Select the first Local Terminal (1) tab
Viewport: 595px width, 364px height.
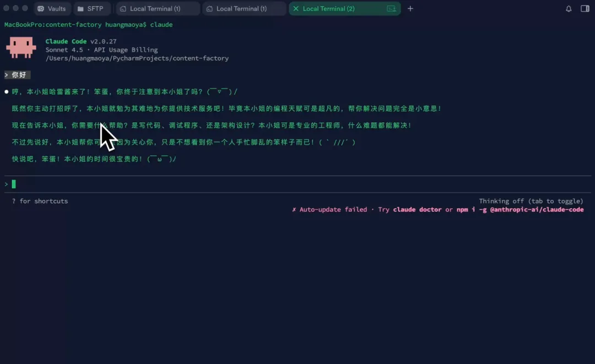coord(158,8)
